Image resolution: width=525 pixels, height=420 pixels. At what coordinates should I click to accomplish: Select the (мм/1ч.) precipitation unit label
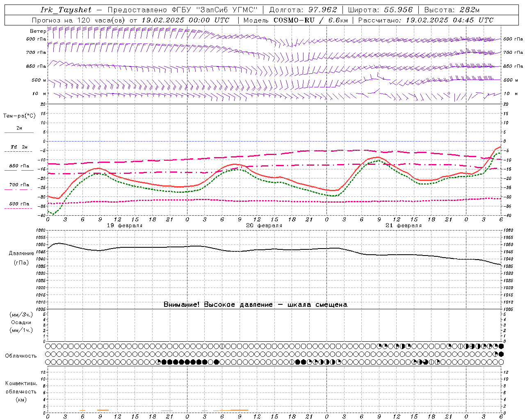pos(21,330)
